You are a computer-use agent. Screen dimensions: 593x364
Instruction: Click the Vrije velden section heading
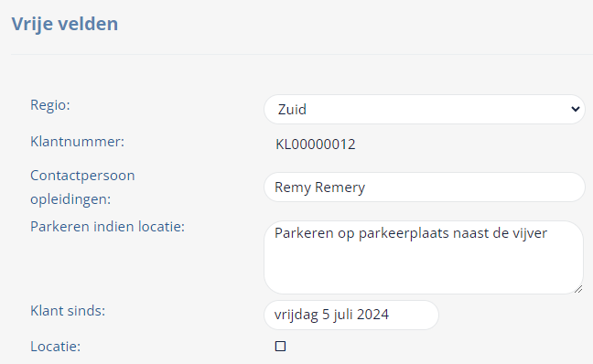click(x=65, y=24)
